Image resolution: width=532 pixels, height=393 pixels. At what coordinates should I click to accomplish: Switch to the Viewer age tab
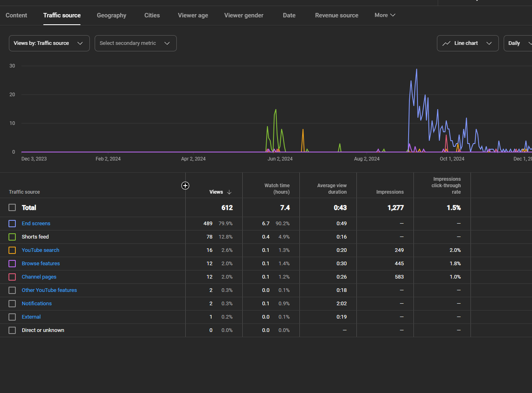click(x=193, y=15)
